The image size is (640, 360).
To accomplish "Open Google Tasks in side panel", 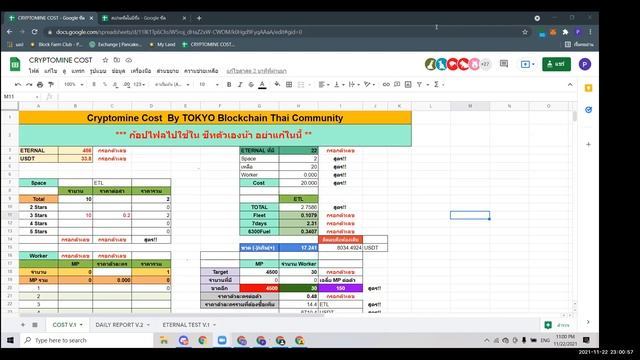I will 588,110.
